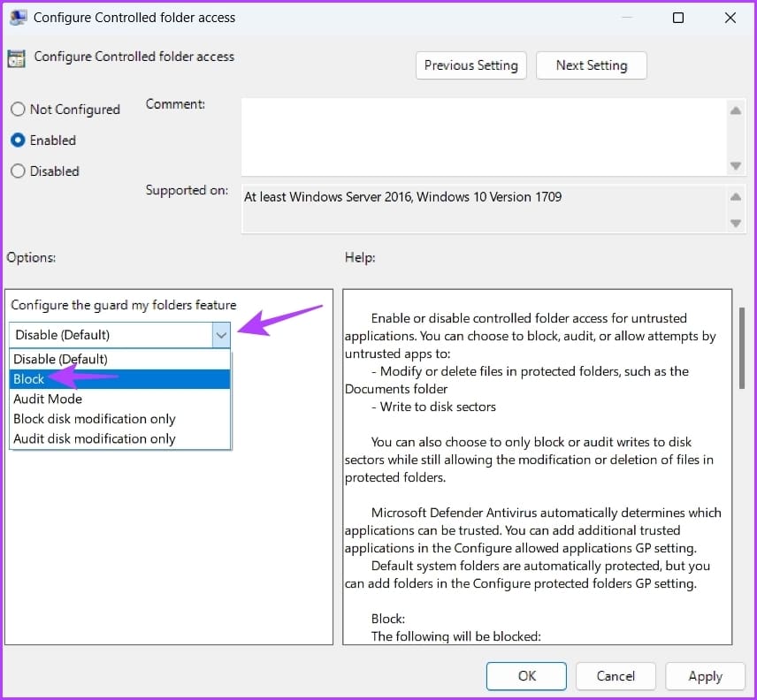Select Audit Mode option
The image size is (757, 700).
click(119, 399)
